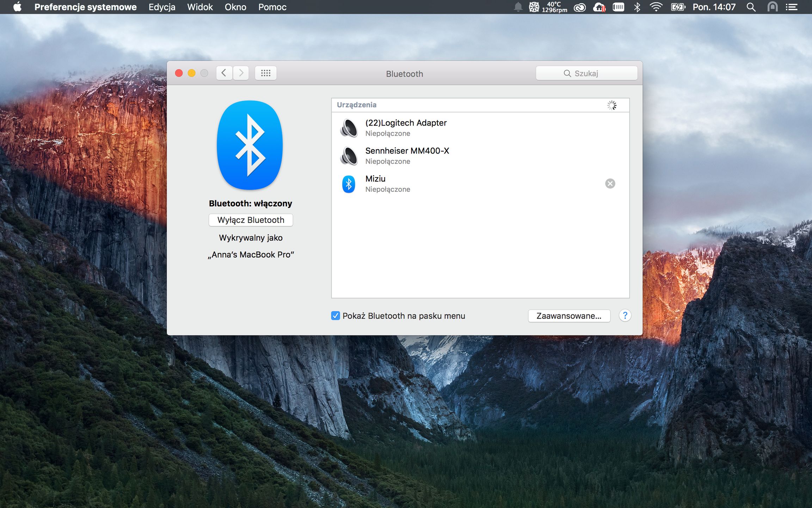The image size is (812, 508).
Task: Click the large Bluetooth logo icon
Action: (250, 145)
